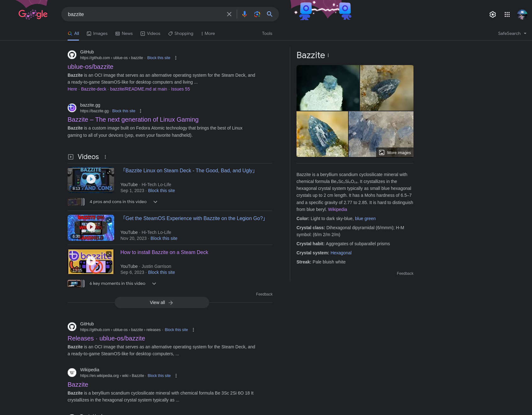Select the All results tab
Screen dimensions: 532x415
tap(73, 33)
